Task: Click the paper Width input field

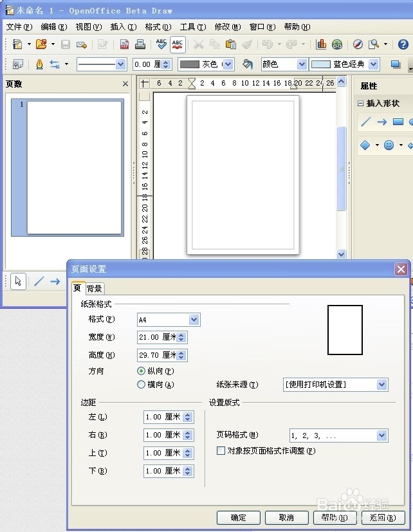Action: pyautogui.click(x=157, y=337)
